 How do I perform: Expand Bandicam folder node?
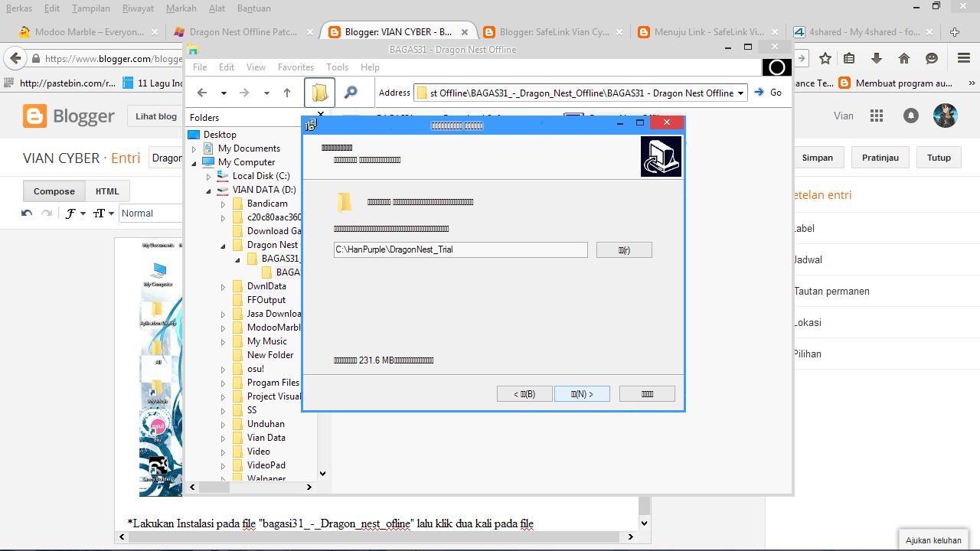[224, 204]
